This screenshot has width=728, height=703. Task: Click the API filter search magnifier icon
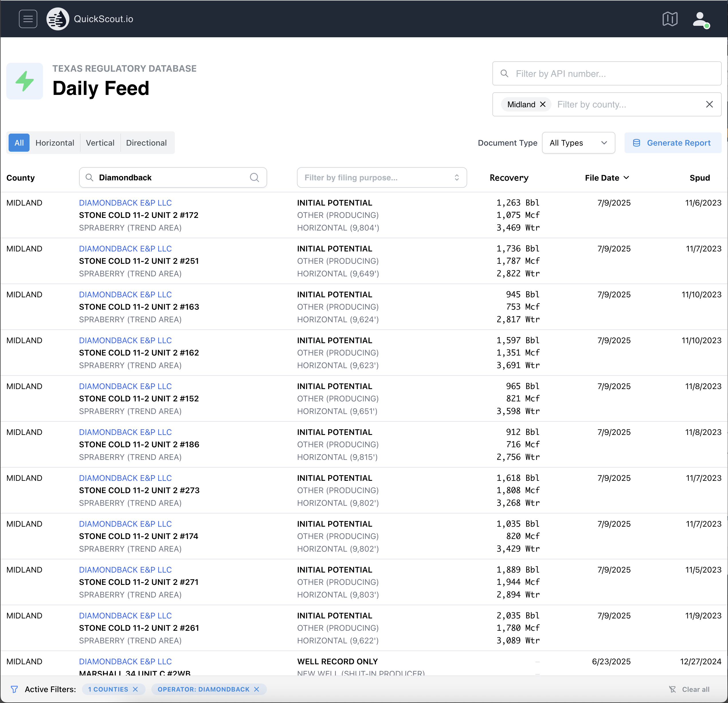504,74
